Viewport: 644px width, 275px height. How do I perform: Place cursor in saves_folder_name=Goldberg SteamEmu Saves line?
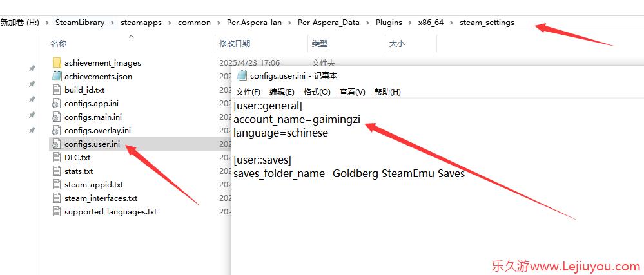tap(349, 173)
